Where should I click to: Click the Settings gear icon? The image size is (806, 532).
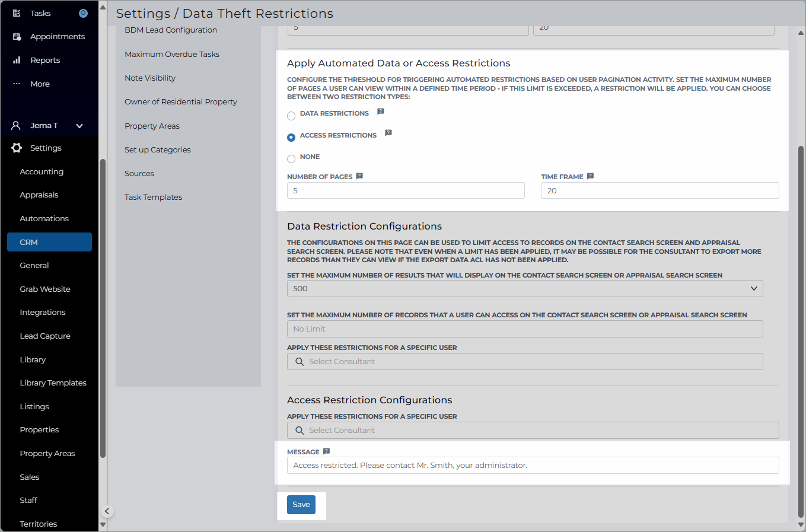pyautogui.click(x=17, y=148)
